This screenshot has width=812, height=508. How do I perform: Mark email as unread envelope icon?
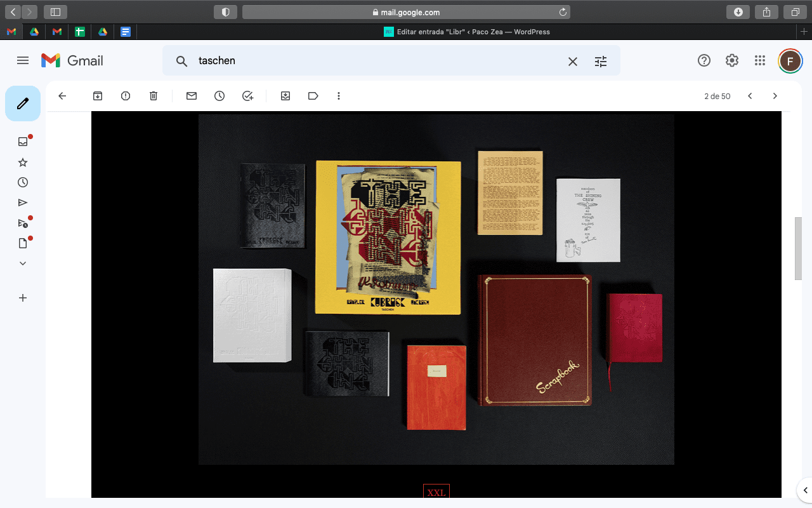tap(192, 96)
